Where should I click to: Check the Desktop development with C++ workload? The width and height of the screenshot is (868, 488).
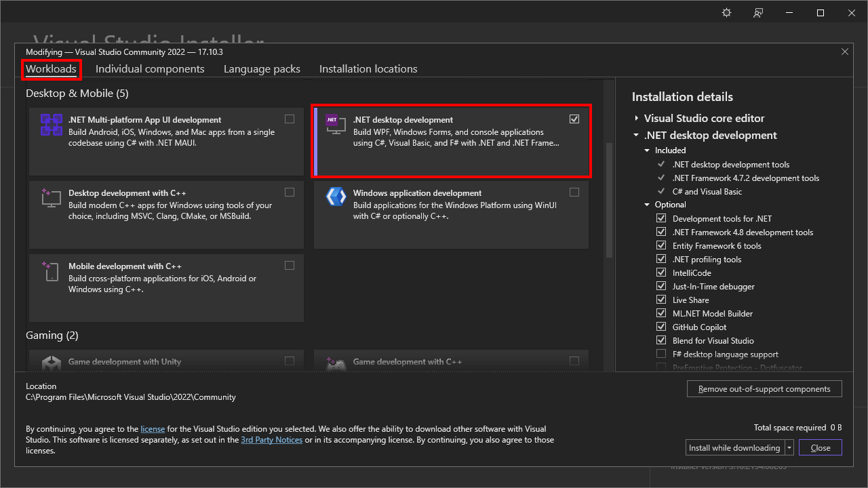tap(290, 192)
